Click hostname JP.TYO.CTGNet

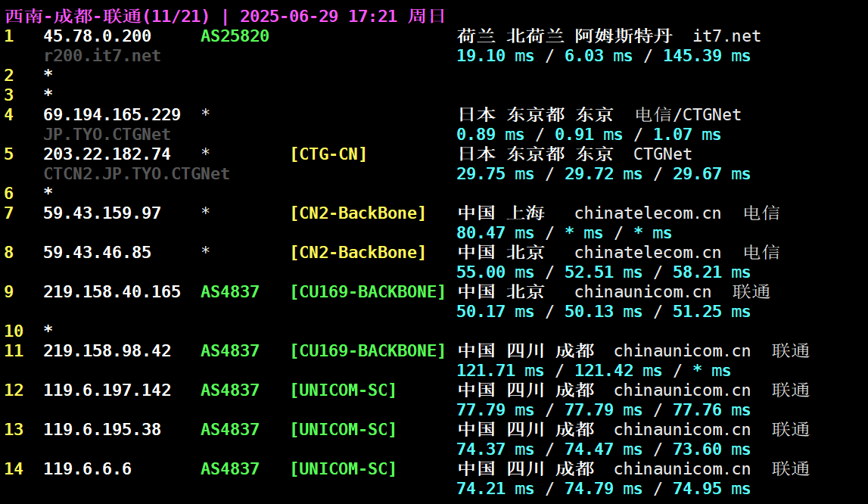tap(107, 134)
